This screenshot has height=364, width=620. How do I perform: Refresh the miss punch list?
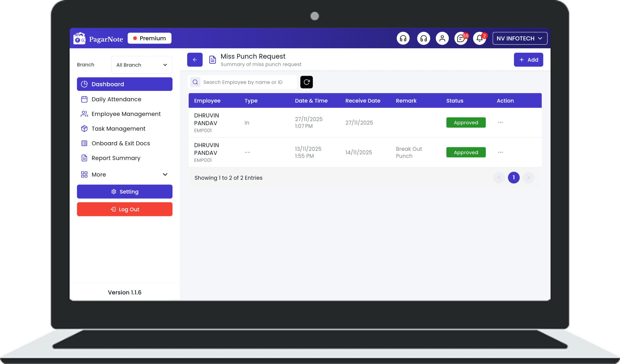pos(306,82)
